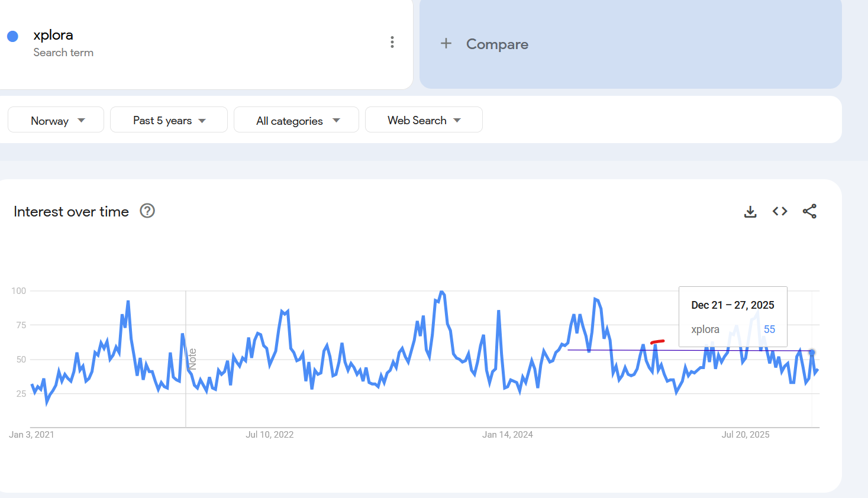
Task: Share the Interest over time chart
Action: pos(809,211)
